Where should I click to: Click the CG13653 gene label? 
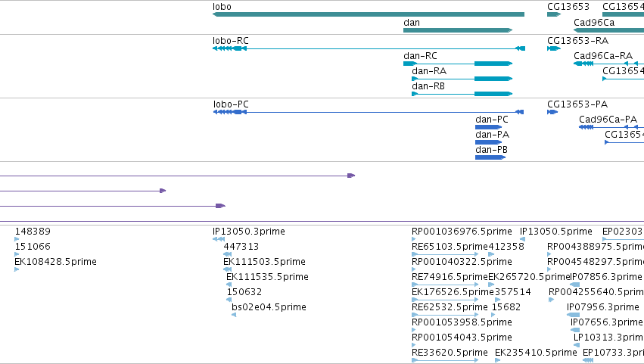point(568,7)
